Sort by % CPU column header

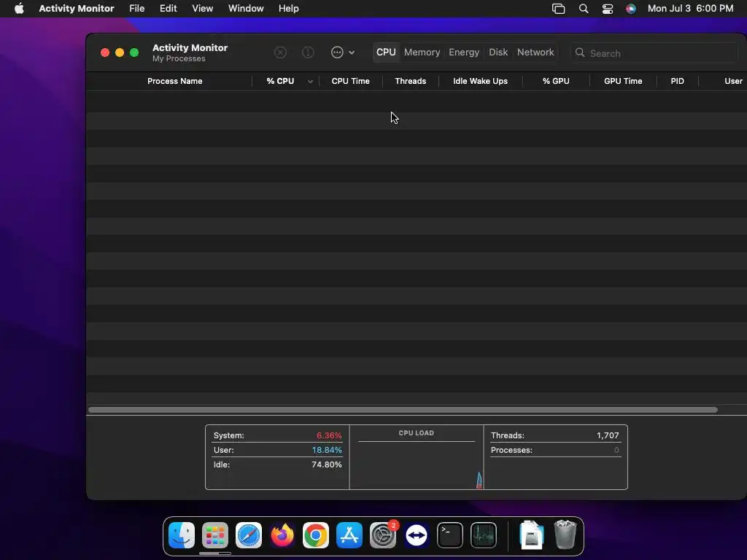point(280,81)
